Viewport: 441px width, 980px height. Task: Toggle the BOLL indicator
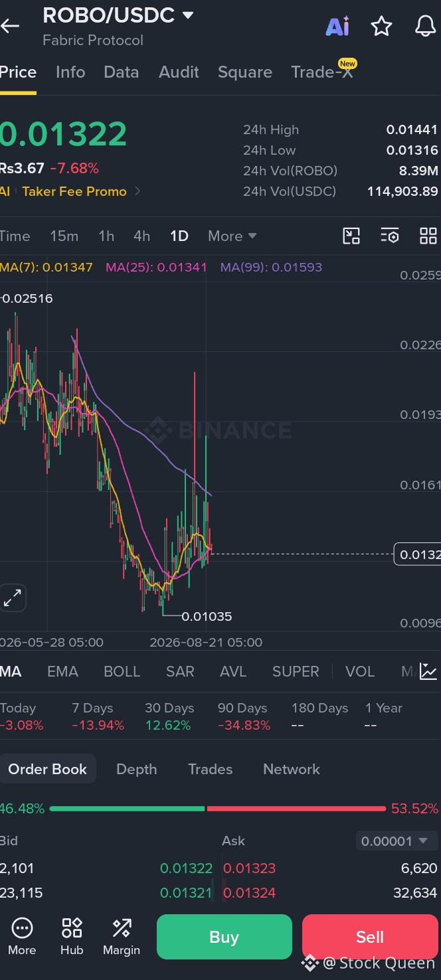pos(122,671)
